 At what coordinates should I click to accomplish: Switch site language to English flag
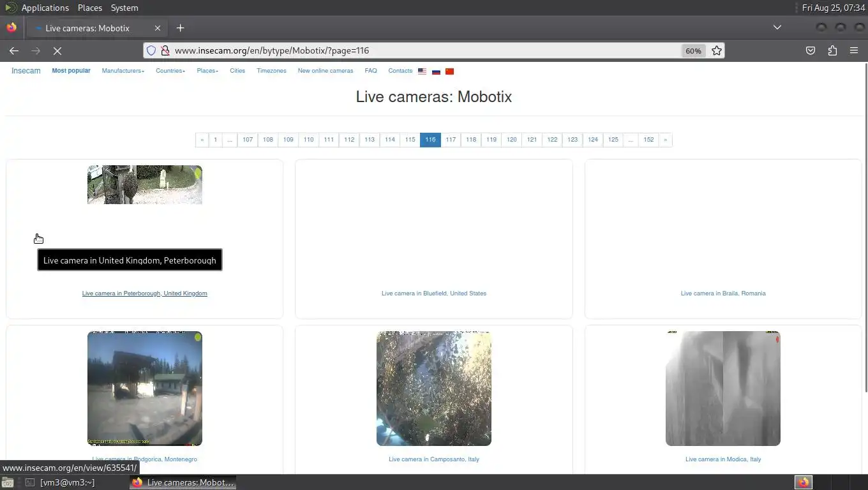coord(422,71)
